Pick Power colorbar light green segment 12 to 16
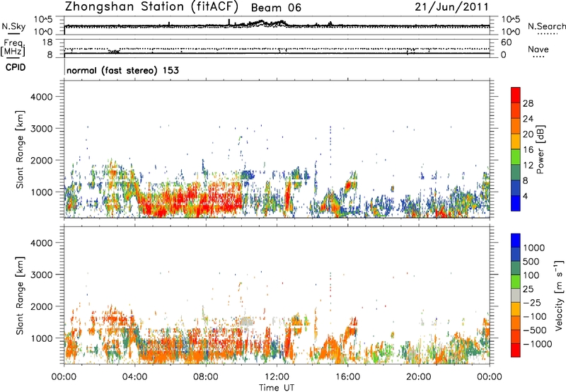Image resolution: width=566 pixels, height=392 pixels. pos(516,157)
